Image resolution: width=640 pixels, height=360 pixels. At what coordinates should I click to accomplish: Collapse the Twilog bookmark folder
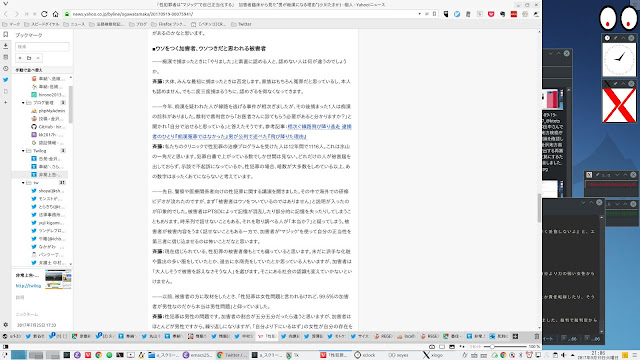pyautogui.click(x=23, y=151)
